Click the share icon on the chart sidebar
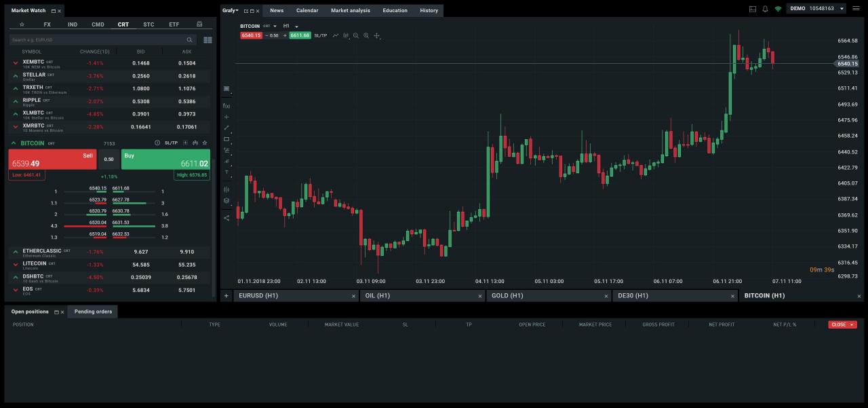This screenshot has height=408, width=868. click(226, 219)
